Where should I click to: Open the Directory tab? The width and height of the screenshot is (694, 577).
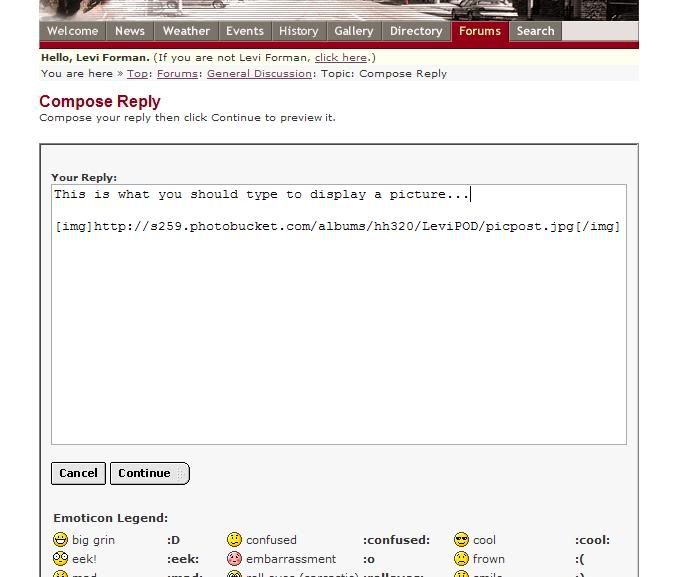(x=416, y=31)
